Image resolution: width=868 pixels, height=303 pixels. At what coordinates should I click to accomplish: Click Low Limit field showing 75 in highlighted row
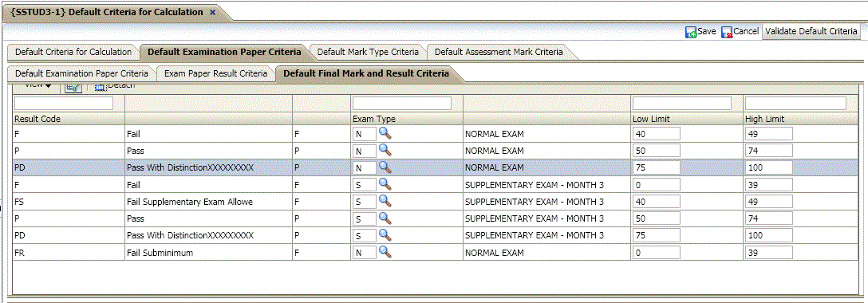(x=656, y=167)
